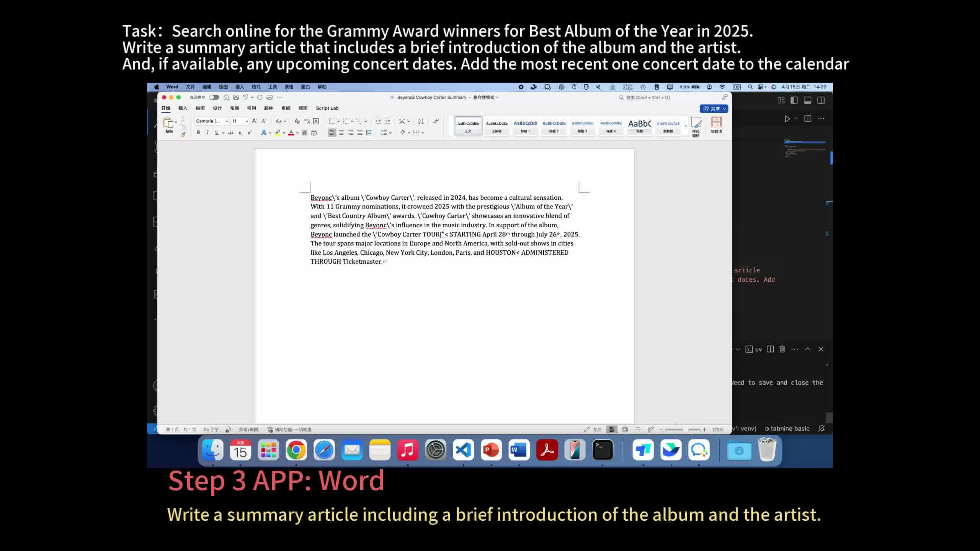Viewport: 980px width, 551px height.
Task: Click the strikethrough icon
Action: click(230, 133)
